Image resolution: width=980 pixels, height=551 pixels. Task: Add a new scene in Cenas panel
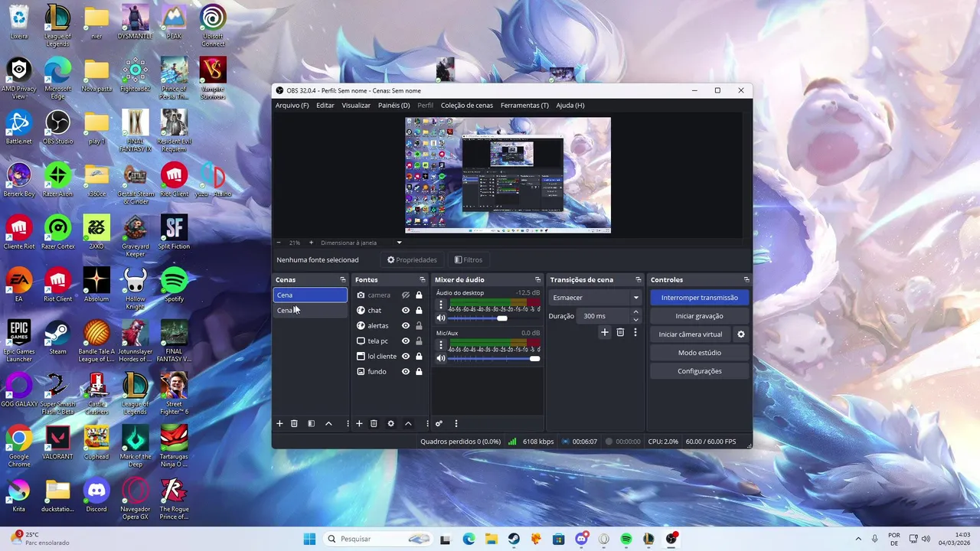[279, 423]
